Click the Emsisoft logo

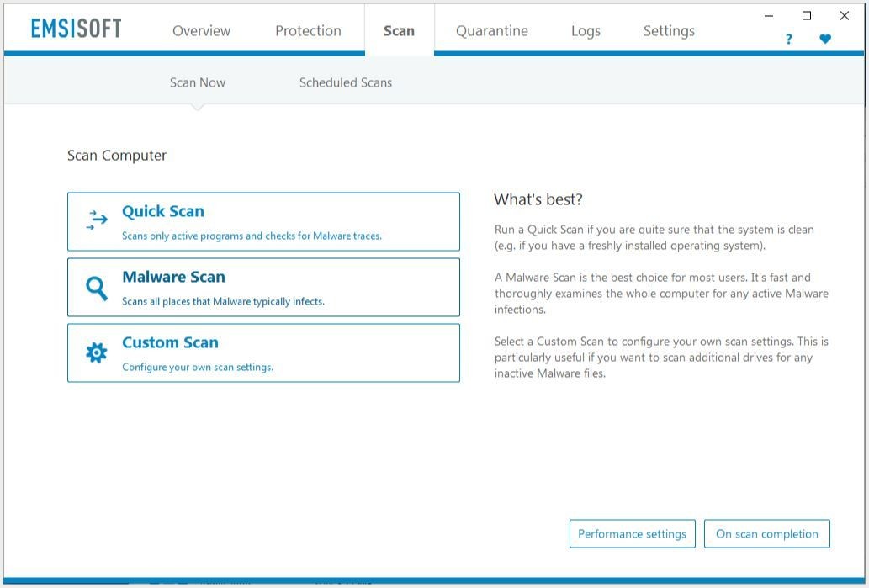77,29
